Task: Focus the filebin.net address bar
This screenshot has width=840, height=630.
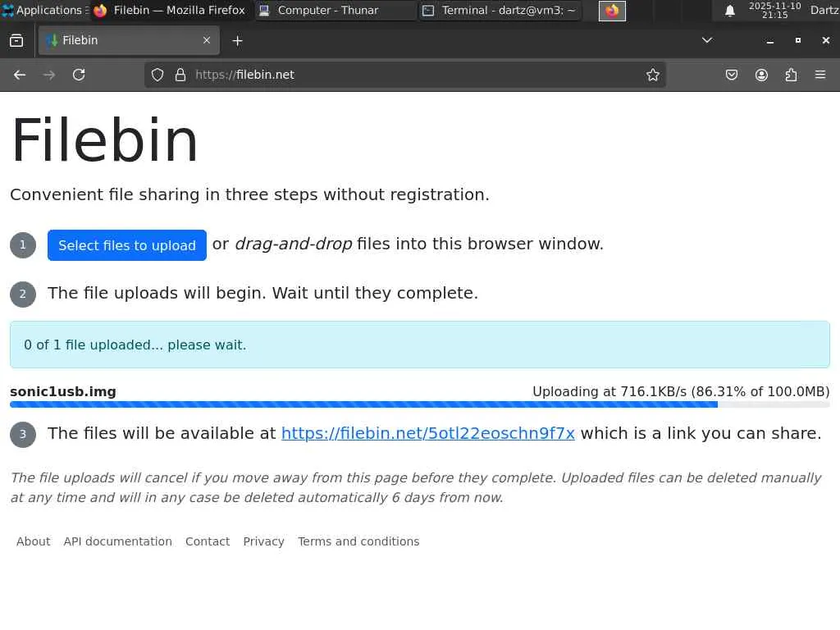Action: (x=405, y=75)
